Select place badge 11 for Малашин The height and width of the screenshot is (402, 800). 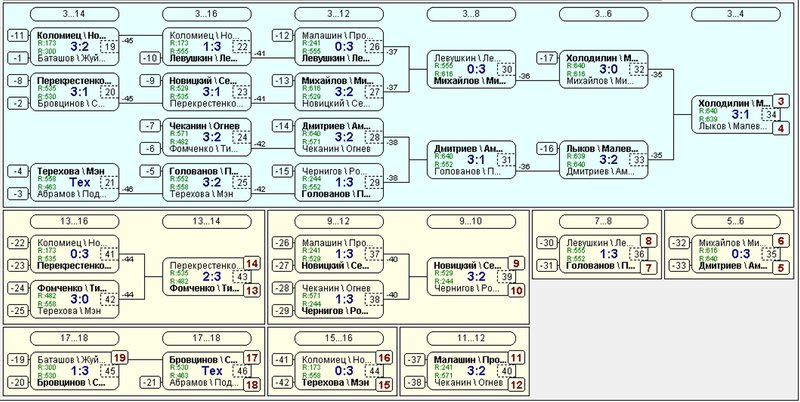(x=516, y=358)
